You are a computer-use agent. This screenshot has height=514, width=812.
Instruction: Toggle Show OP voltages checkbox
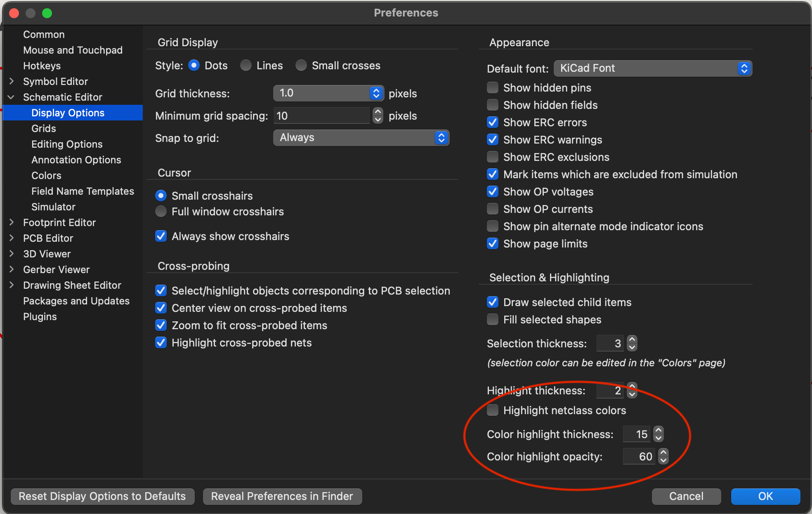(x=493, y=191)
